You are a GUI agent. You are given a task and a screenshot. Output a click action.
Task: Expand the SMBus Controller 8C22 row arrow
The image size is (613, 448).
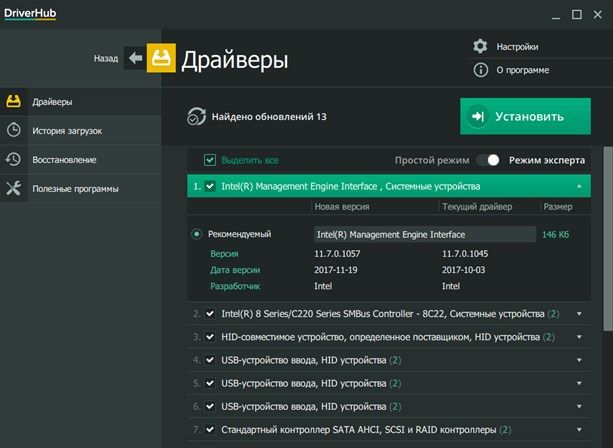579,314
